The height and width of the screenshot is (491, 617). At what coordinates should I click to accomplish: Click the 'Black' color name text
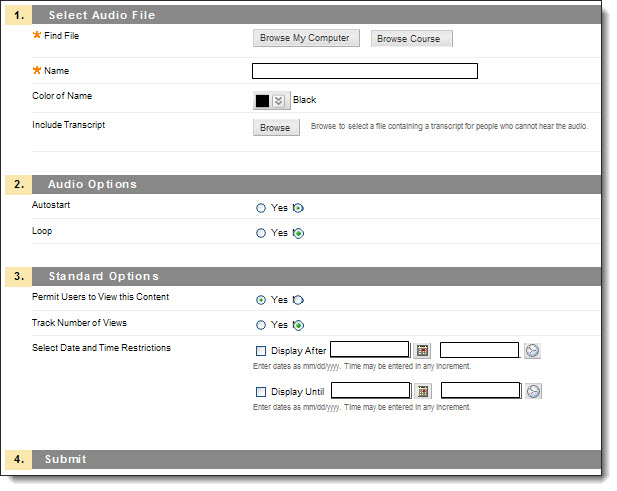[x=304, y=100]
